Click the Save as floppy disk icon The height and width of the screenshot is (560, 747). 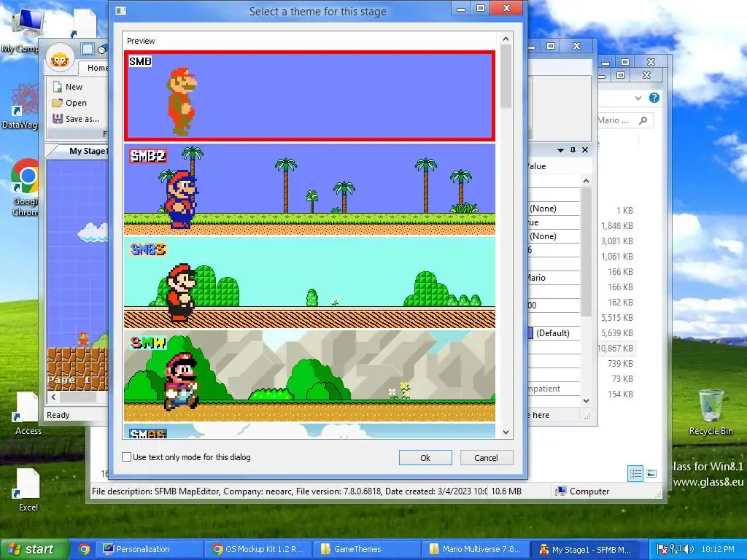pos(58,119)
